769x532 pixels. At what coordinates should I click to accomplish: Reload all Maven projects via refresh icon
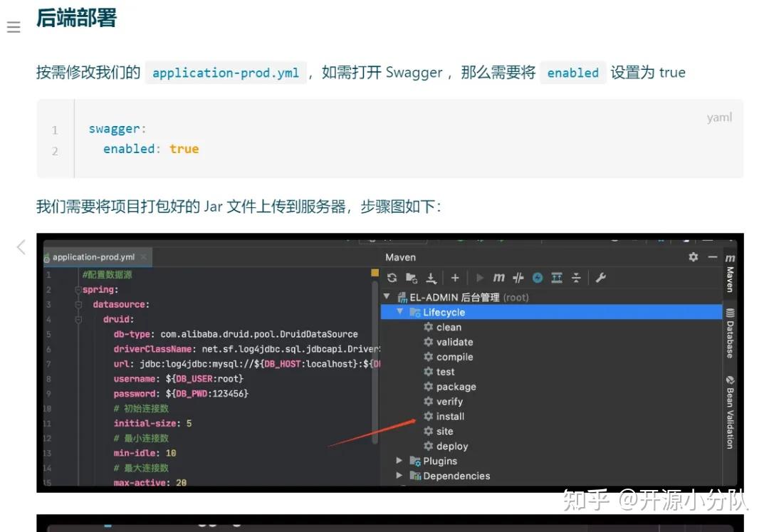pos(392,276)
